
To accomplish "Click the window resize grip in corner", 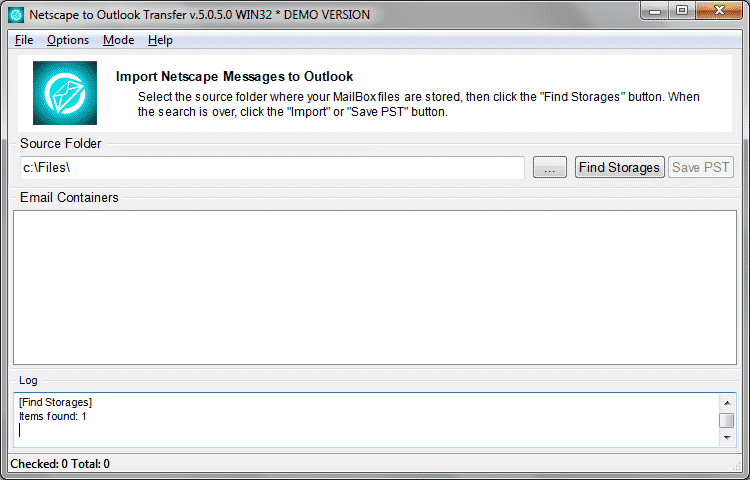I will 736,466.
